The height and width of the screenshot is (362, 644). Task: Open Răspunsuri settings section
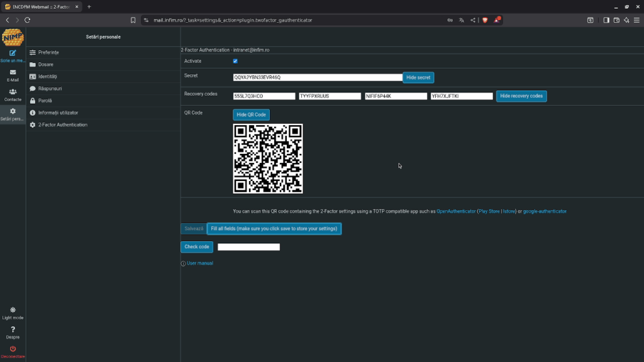pos(104,88)
